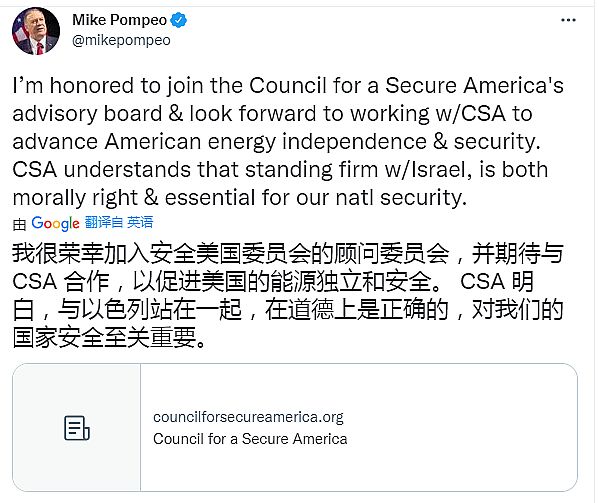Viewport: 599px width, 503px height.
Task: Click the line starting "I'm honored to join"
Action: pos(288,86)
